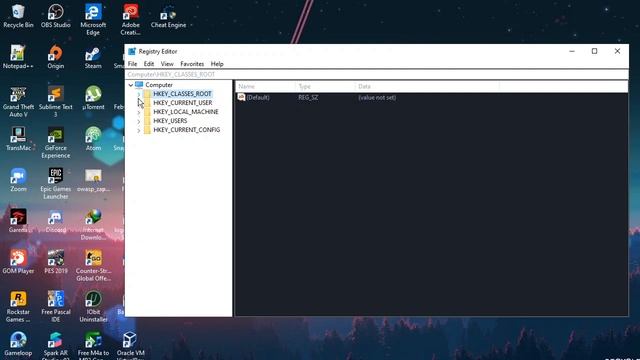Select the Internet Download Manager icon

point(93,224)
